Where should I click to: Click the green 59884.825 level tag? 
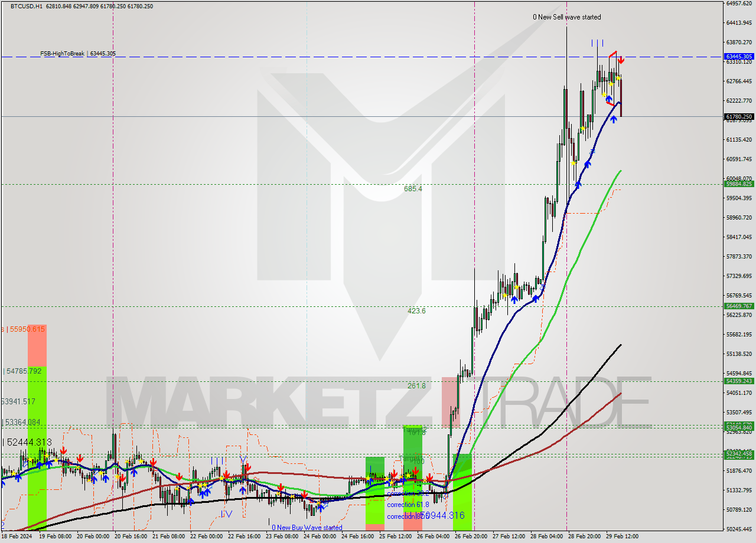point(739,184)
